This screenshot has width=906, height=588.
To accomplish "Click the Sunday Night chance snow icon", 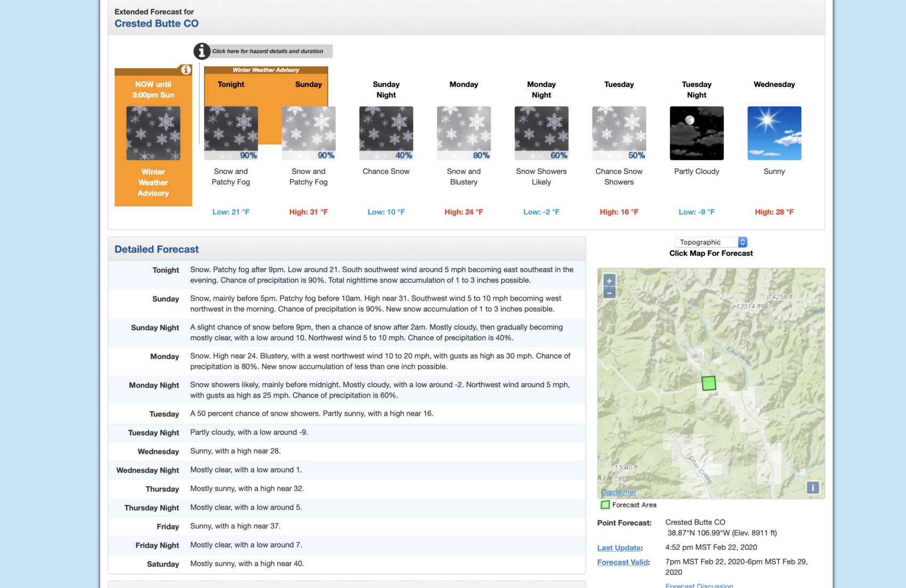I will point(386,133).
